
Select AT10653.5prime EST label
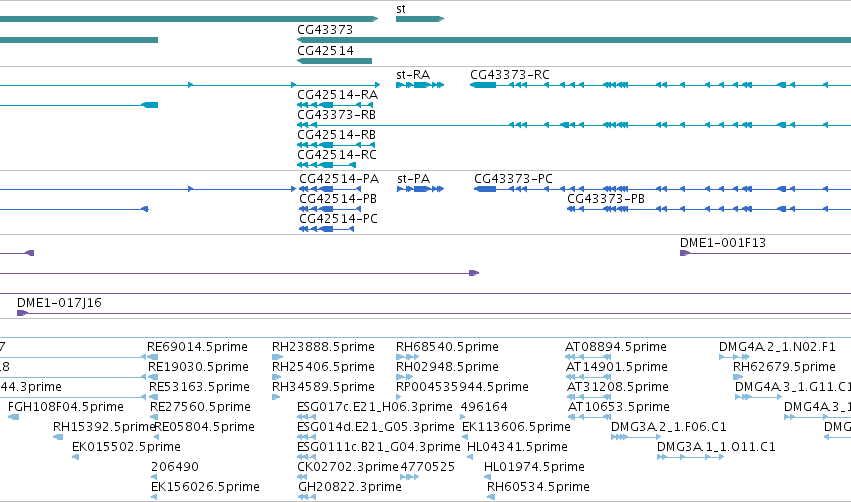pos(619,407)
